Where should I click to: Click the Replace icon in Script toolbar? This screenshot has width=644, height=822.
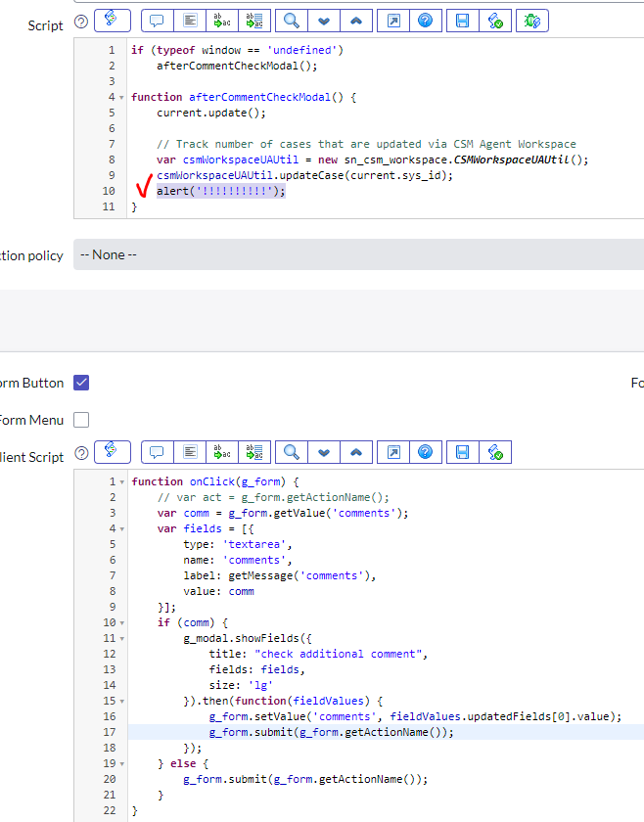222,21
